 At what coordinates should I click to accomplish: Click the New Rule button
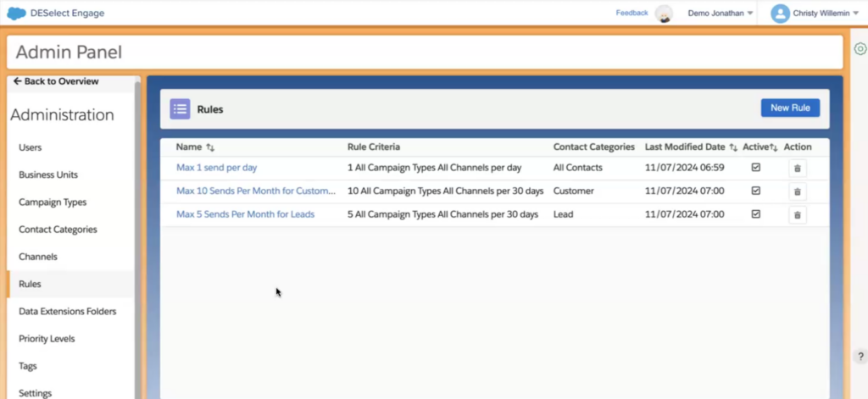790,108
